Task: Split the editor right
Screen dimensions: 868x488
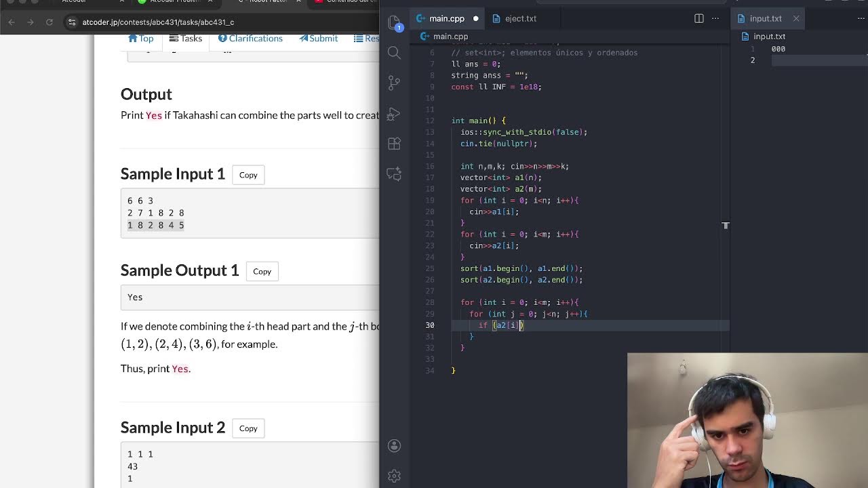Action: 699,18
